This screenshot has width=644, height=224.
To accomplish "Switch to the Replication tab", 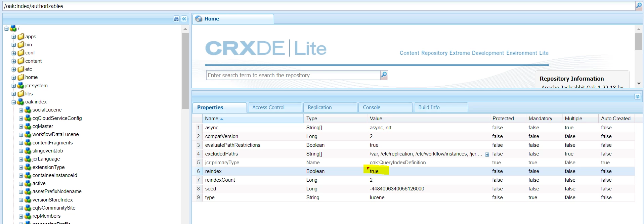I will [330, 107].
